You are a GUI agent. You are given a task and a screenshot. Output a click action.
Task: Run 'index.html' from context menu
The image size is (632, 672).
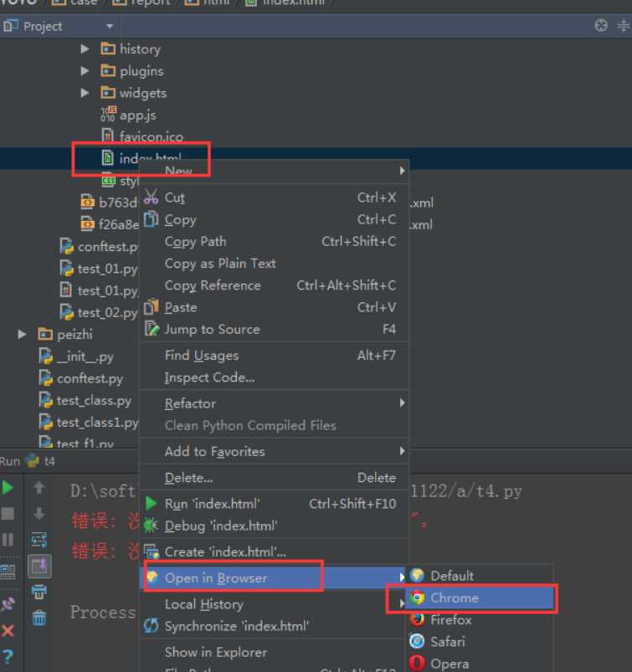tap(275, 504)
